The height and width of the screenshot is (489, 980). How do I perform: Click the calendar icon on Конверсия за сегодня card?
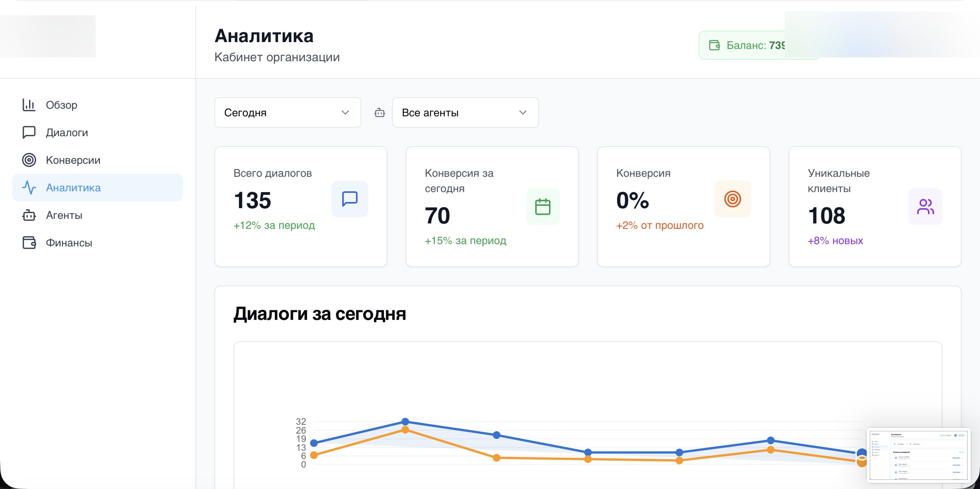click(x=542, y=206)
